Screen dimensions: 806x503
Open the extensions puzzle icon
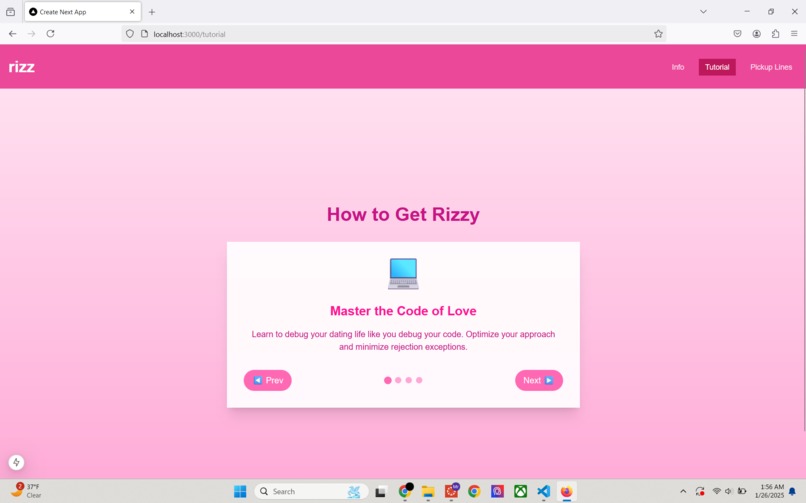pos(775,34)
